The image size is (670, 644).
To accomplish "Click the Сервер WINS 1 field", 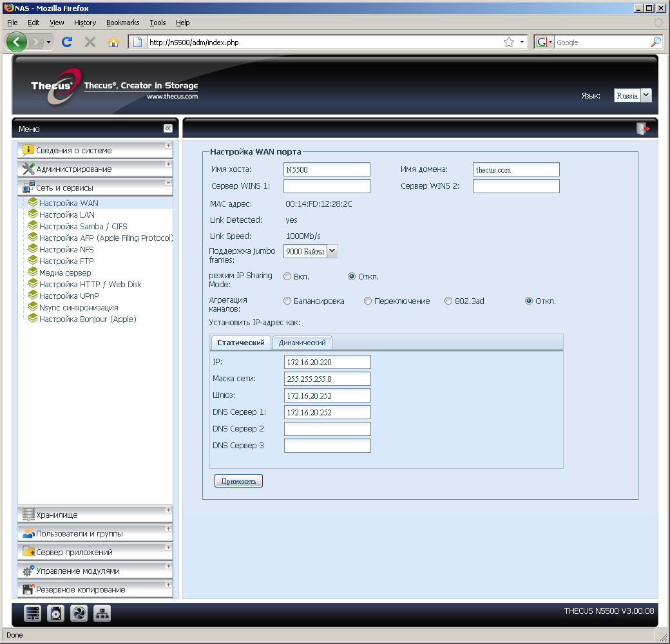I will 327,186.
